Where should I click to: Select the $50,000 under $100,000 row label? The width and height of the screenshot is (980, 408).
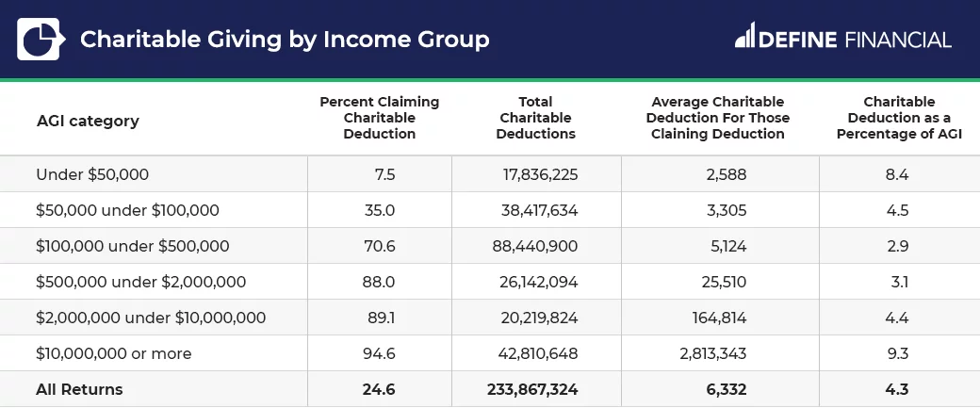(127, 210)
